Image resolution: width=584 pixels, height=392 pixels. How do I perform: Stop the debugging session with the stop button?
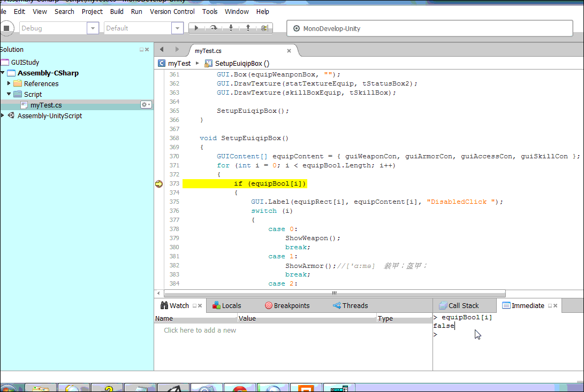coord(6,28)
